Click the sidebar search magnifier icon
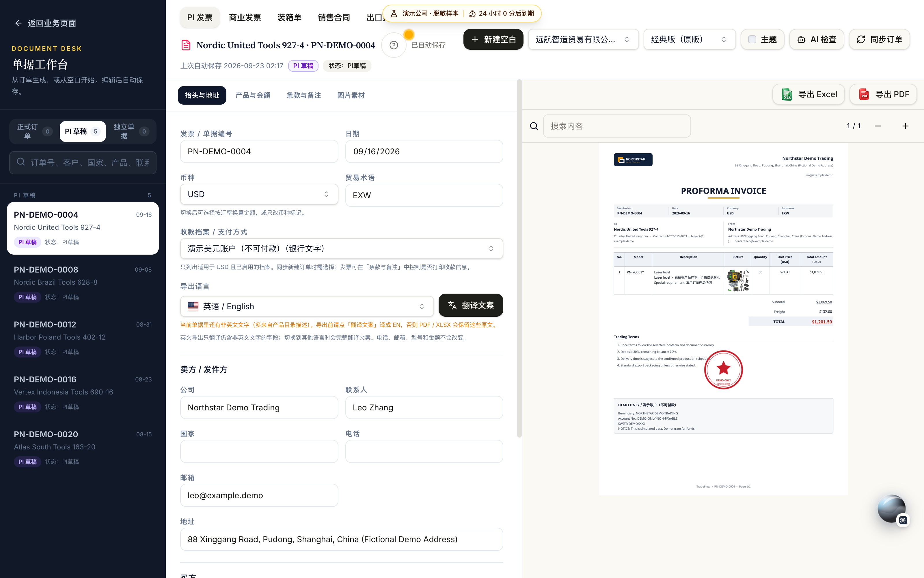The height and width of the screenshot is (578, 924). tap(21, 162)
